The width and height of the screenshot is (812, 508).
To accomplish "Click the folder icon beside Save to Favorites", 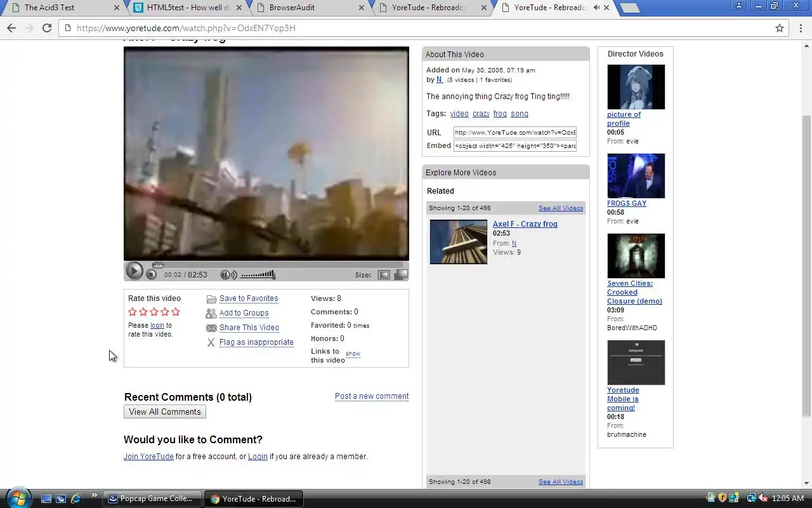I will [x=211, y=299].
